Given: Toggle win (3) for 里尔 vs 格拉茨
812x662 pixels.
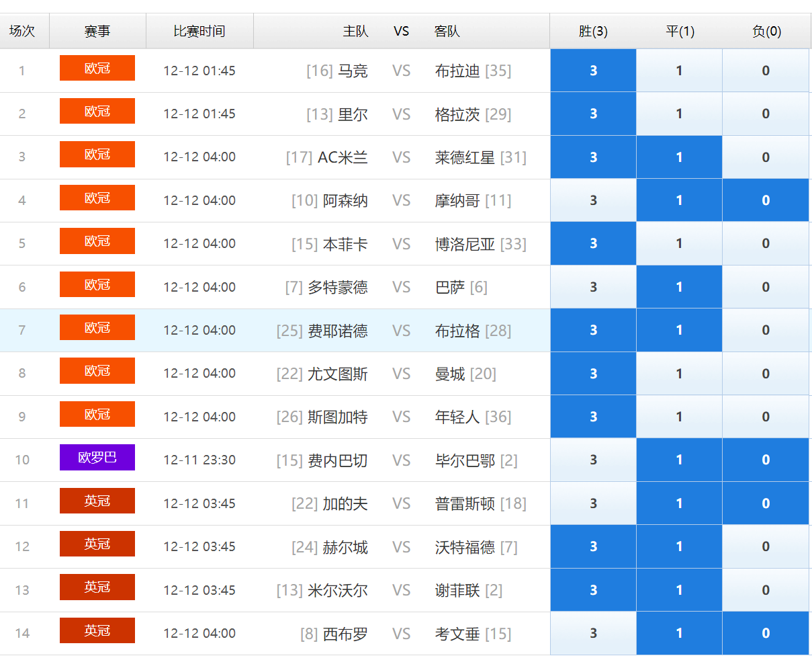Looking at the screenshot, I should [593, 114].
